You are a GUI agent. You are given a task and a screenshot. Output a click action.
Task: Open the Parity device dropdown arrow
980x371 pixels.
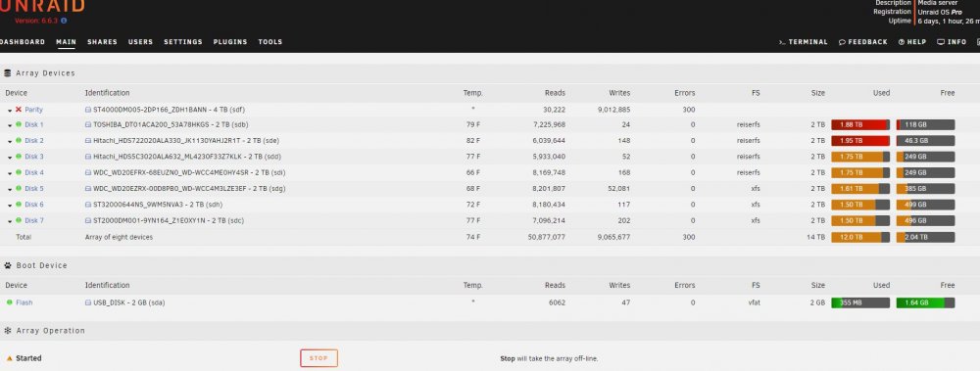(10, 110)
